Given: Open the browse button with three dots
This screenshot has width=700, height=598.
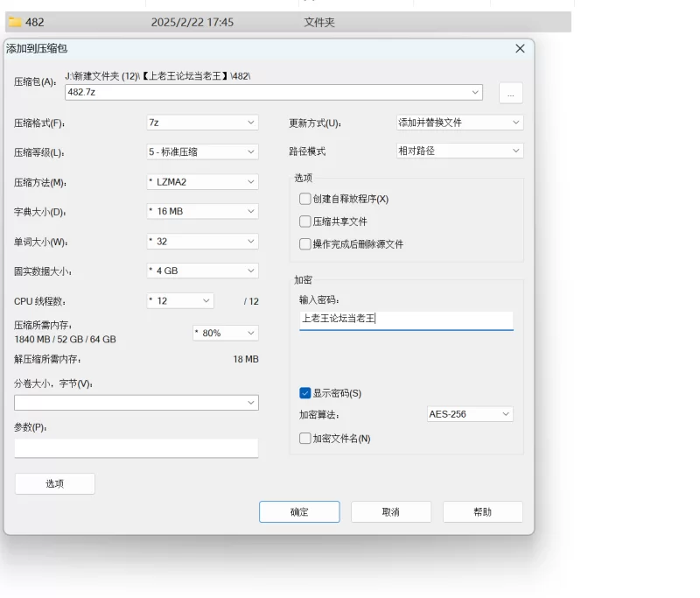Looking at the screenshot, I should (x=511, y=93).
